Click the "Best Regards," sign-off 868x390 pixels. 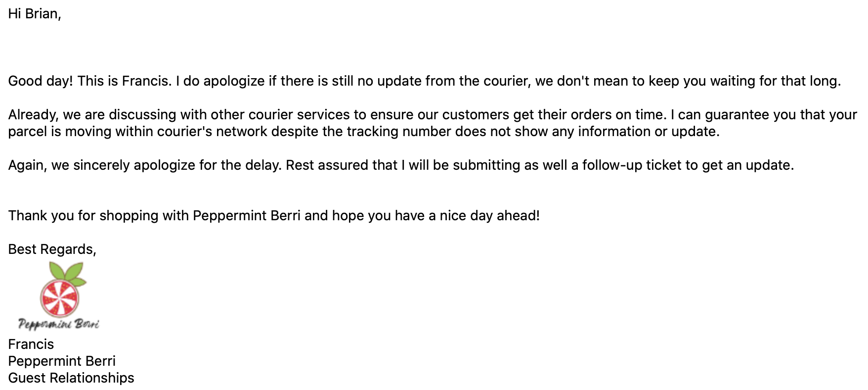(x=52, y=249)
